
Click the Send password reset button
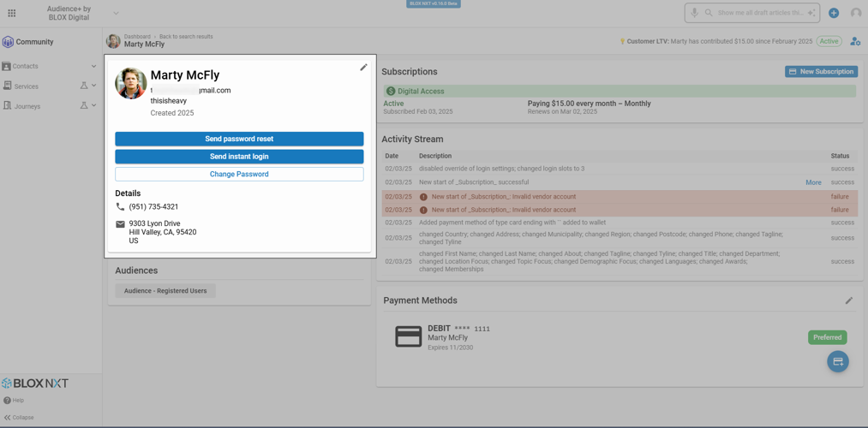239,139
